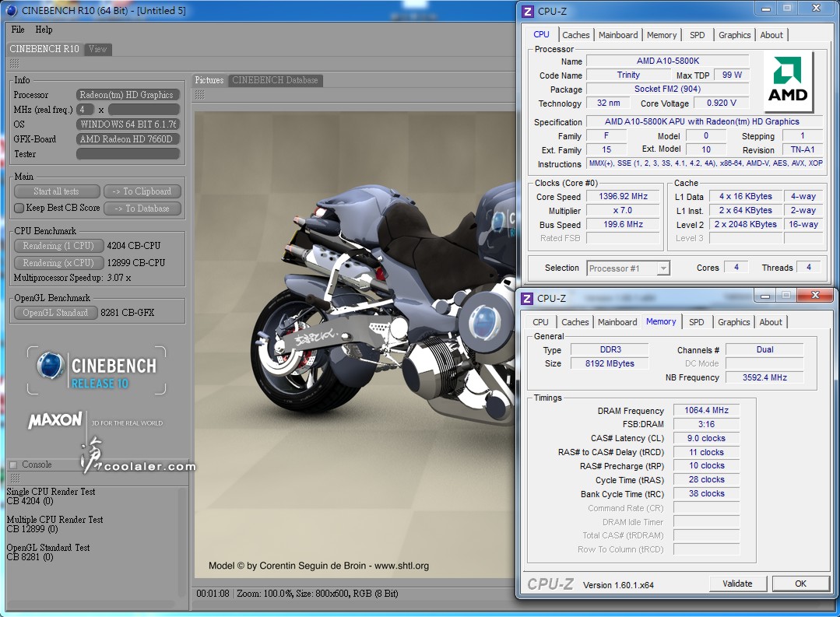Click the Tester input field
Image resolution: width=840 pixels, height=617 pixels.
pyautogui.click(x=128, y=154)
